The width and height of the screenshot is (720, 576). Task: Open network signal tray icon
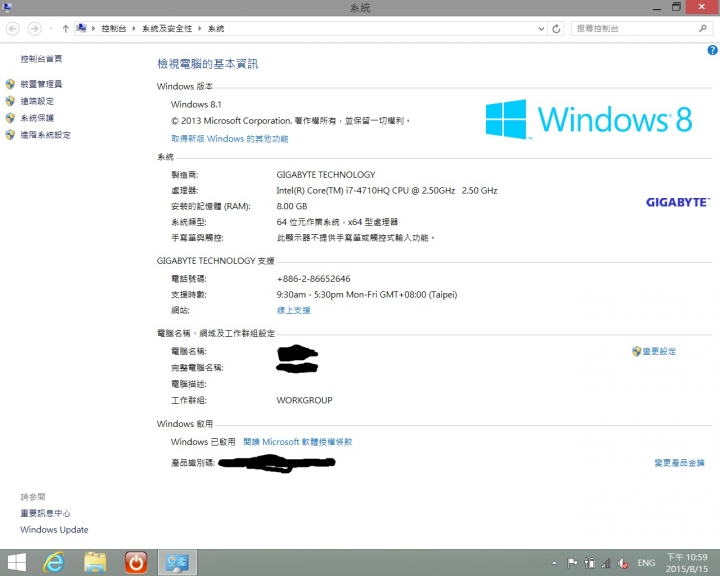click(606, 563)
